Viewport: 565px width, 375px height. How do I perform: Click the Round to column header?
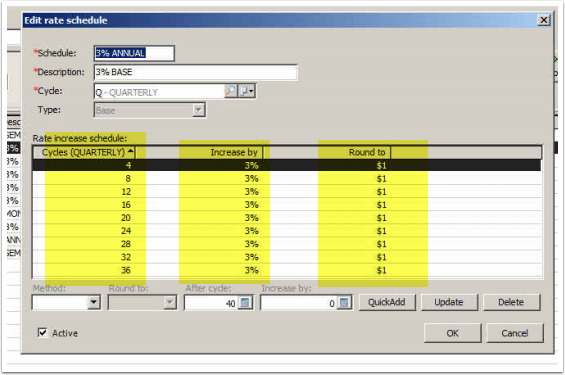point(327,153)
